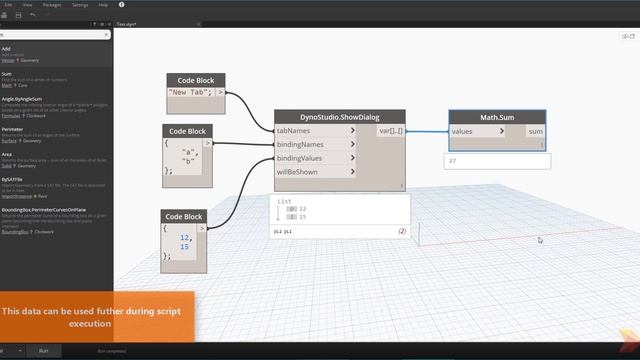Select the Sum search result
The width and height of the screenshot is (640, 360).
[x=56, y=80]
